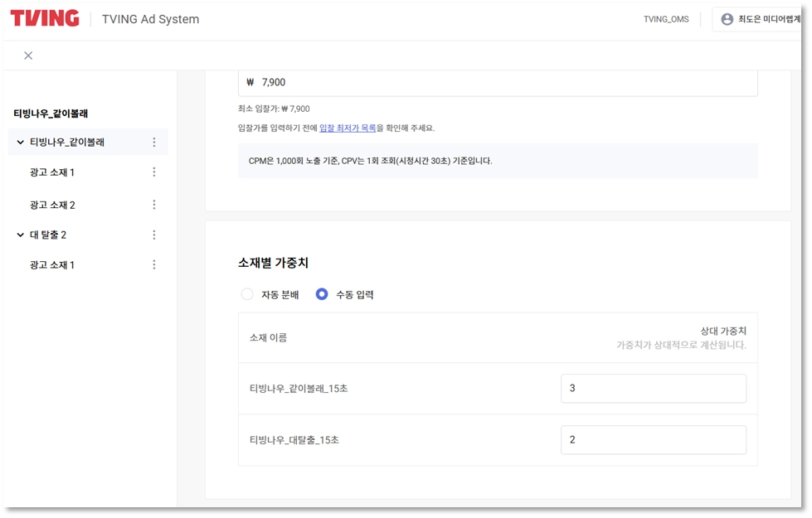Click the 티빙나우_같이볼래 sidebar heading

click(51, 114)
